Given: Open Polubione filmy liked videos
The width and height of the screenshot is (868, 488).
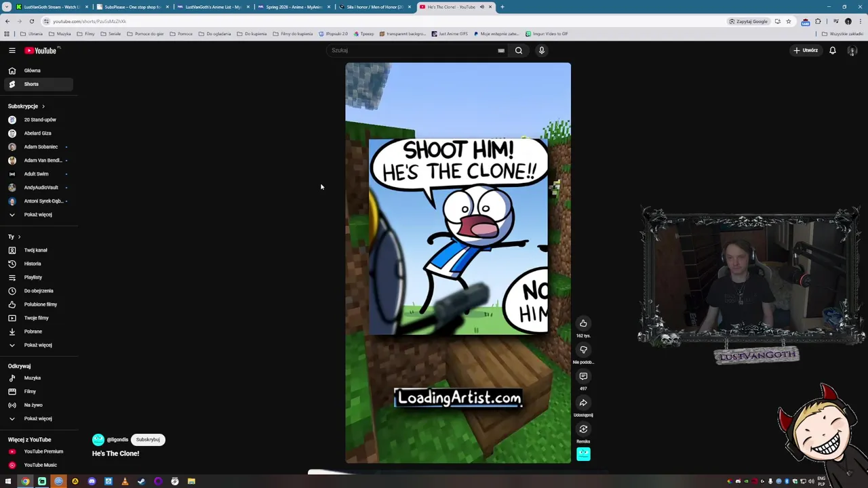Looking at the screenshot, I should tap(39, 304).
